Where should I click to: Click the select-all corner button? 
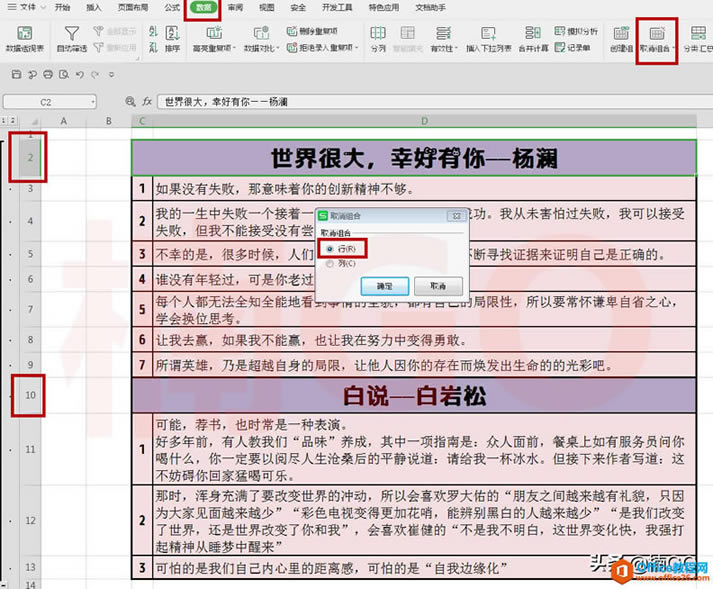(x=30, y=121)
